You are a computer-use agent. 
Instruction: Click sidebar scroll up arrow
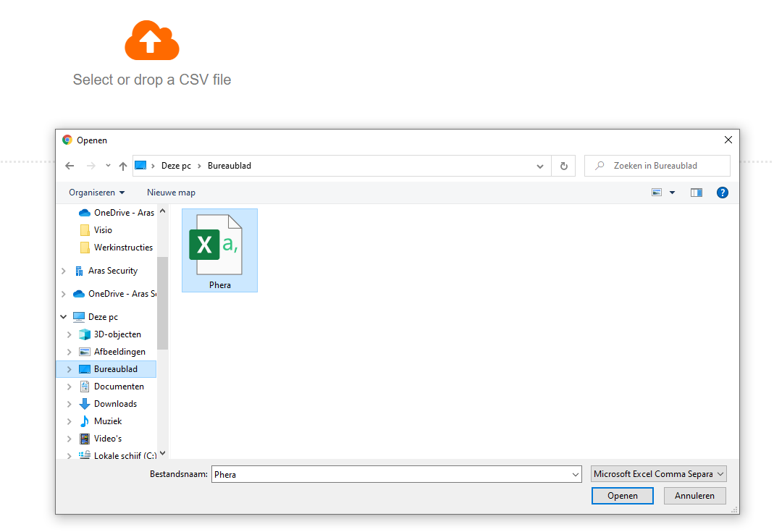click(162, 211)
